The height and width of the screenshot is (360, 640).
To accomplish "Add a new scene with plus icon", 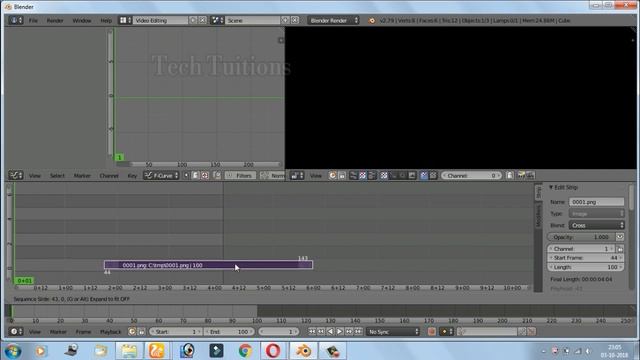I will click(285, 20).
